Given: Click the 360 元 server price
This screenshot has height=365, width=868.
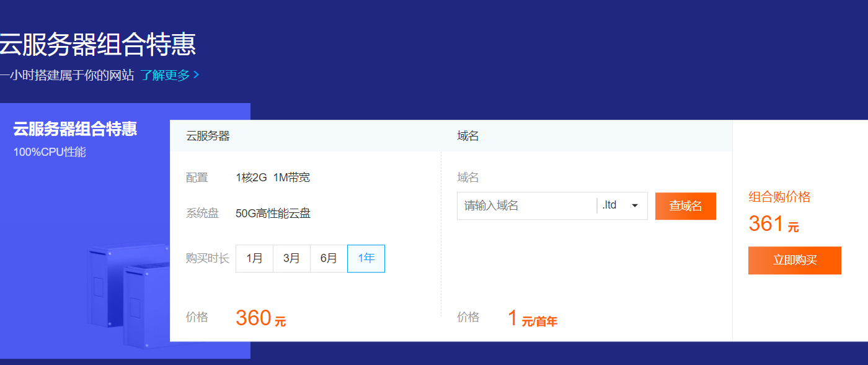Looking at the screenshot, I should (x=260, y=318).
